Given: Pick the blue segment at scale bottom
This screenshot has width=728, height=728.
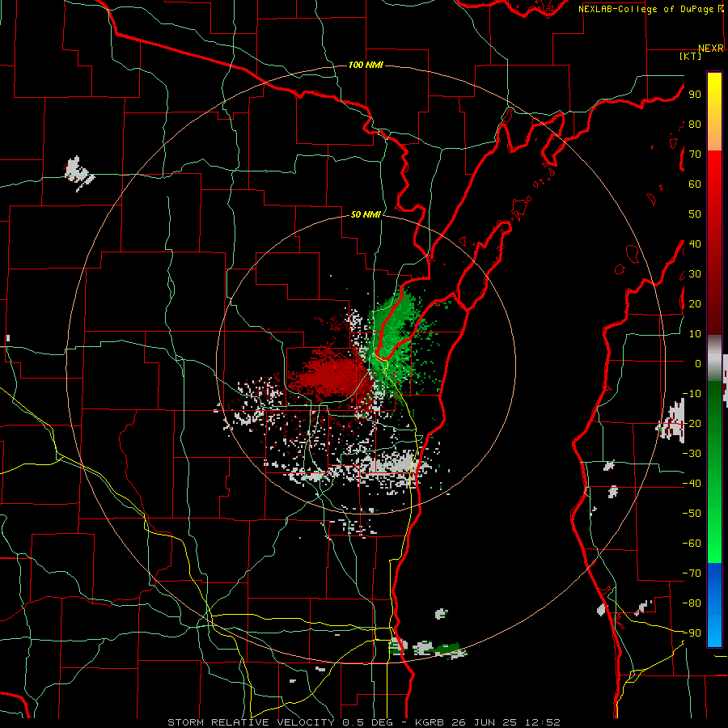Looking at the screenshot, I should click(714, 605).
